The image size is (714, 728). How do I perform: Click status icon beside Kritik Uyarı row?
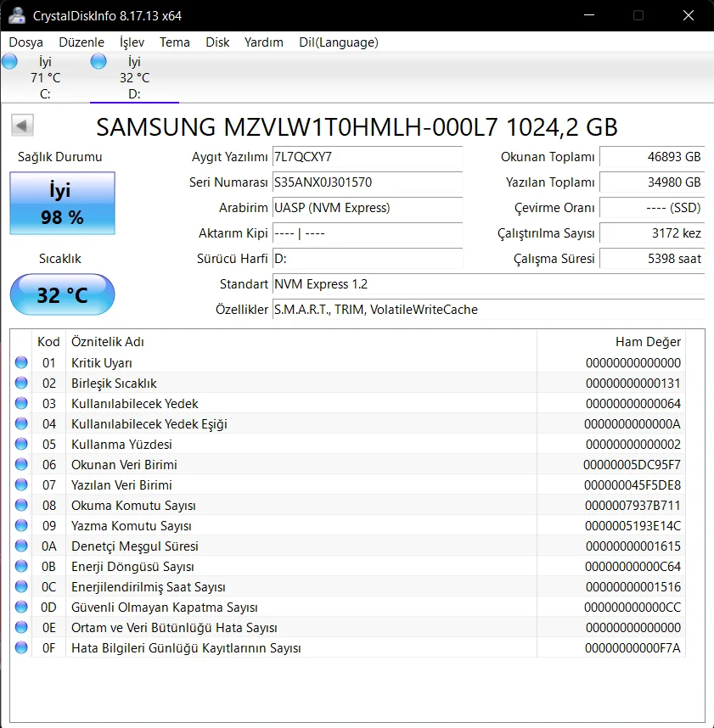21,363
